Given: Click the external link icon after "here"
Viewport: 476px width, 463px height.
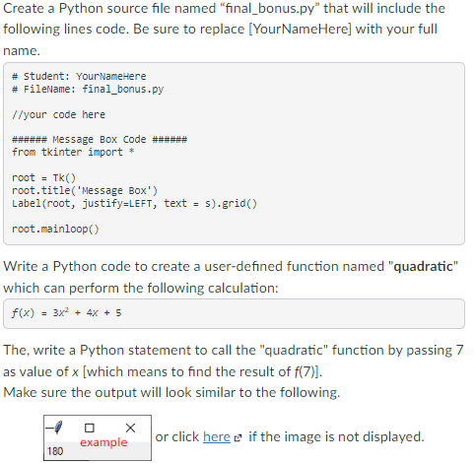Looking at the screenshot, I should click(x=238, y=438).
